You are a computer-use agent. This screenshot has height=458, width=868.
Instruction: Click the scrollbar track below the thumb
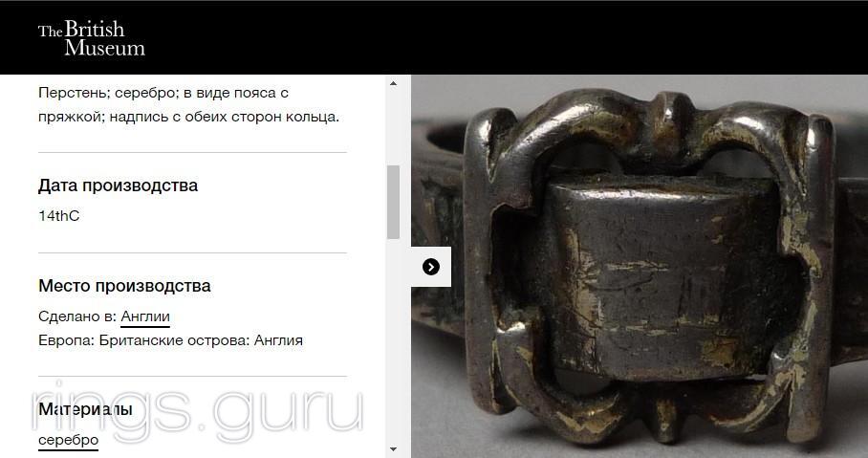[x=393, y=340]
